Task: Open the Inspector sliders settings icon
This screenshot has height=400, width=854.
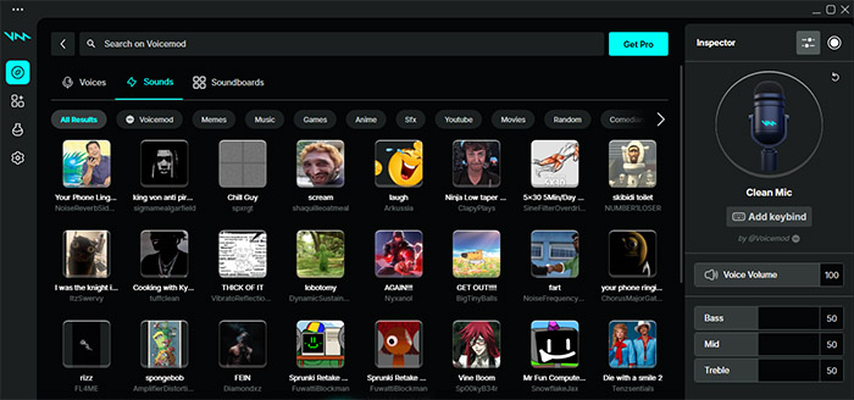Action: (808, 43)
